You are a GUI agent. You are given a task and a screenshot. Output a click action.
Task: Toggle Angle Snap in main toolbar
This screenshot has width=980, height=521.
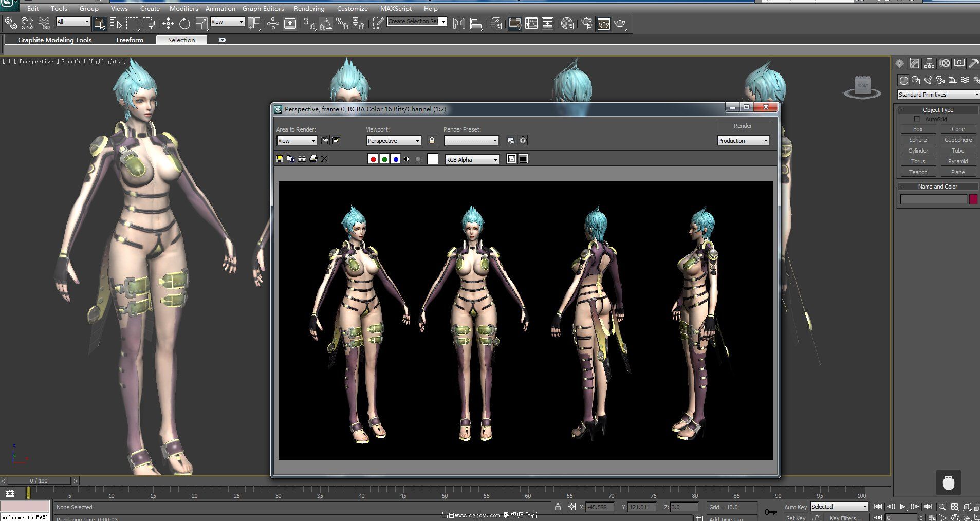[326, 23]
